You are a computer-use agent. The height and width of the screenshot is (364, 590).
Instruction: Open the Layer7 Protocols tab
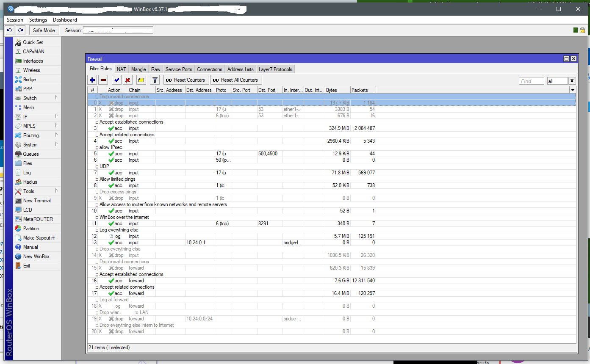275,69
